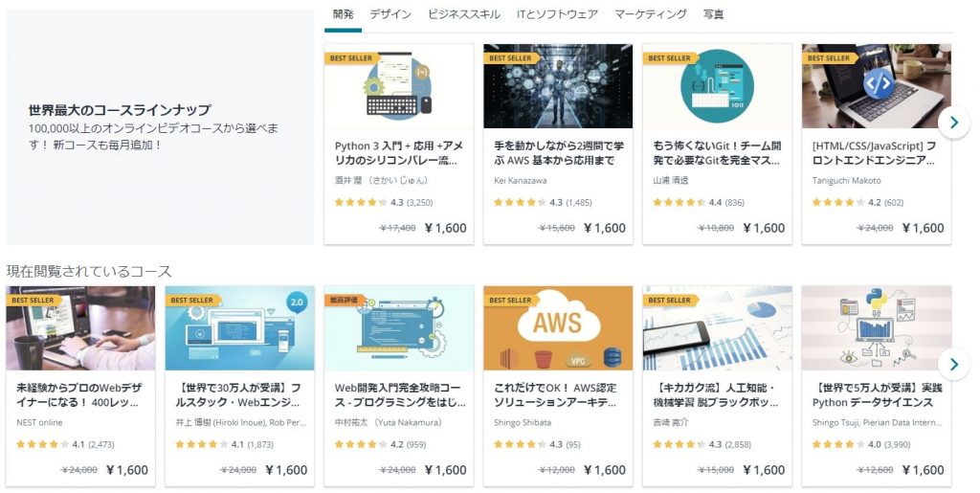Open the マーケティング tab
Screen dimensions: 980x493
(650, 13)
